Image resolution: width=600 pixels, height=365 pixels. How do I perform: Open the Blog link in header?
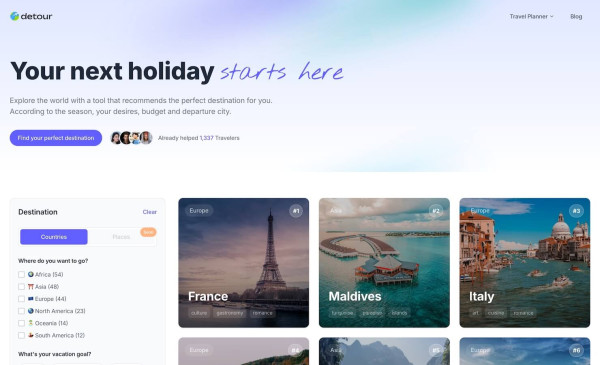tap(576, 16)
